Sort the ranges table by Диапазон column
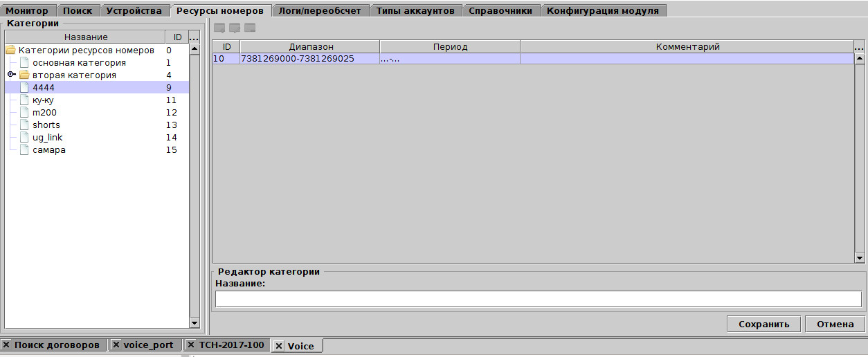Viewport: 868px width, 357px height. pos(311,47)
